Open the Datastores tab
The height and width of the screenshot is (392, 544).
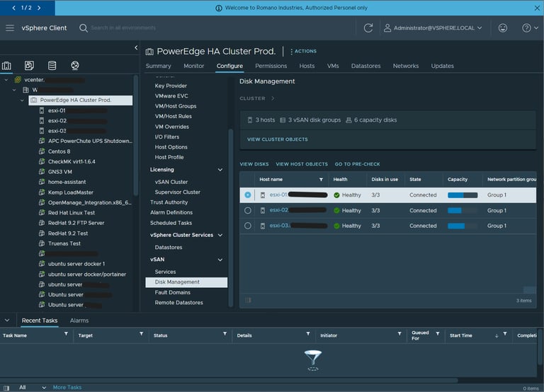pyautogui.click(x=365, y=66)
